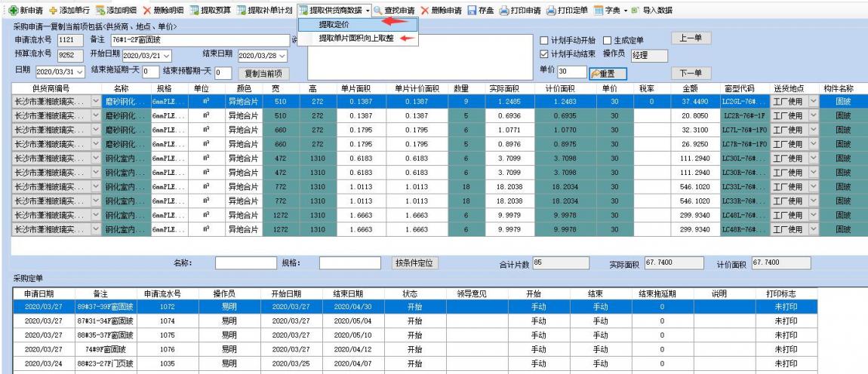
Task: Uncheck the 计划手动结束 checkbox
Action: coord(544,55)
